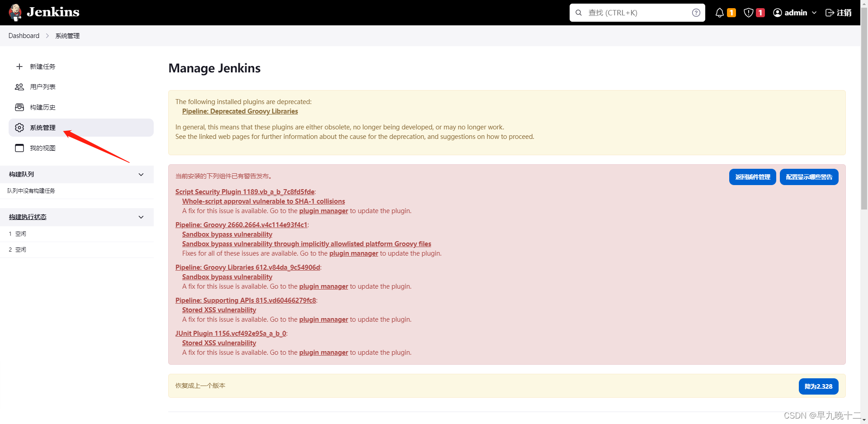868x424 pixels.
Task: Open 新建任务 in the sidebar
Action: click(x=81, y=67)
